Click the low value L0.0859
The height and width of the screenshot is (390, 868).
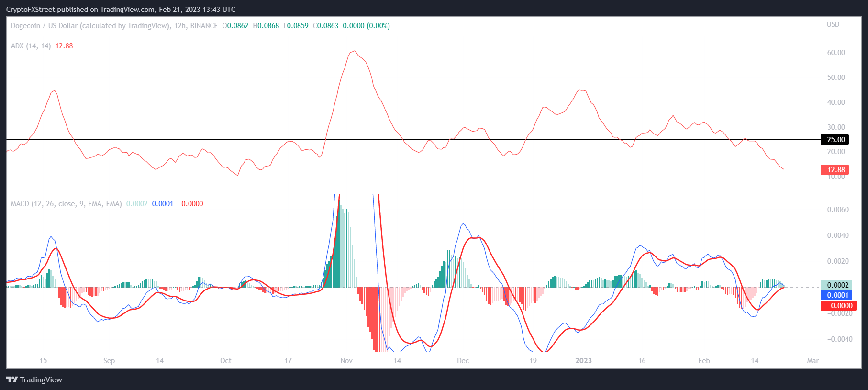tap(296, 26)
